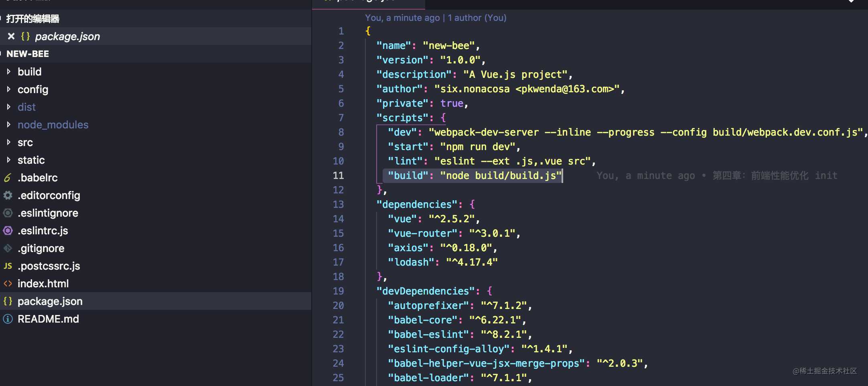
Task: Expand the node_modules folder
Action: [8, 124]
